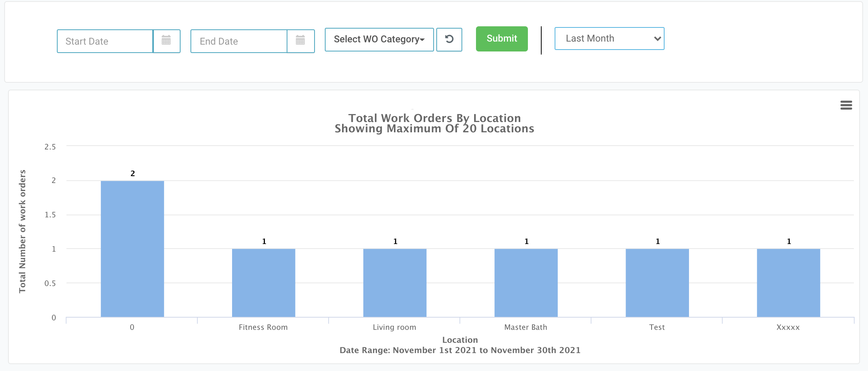Select the bar for location 0
868x371 pixels.
click(132, 249)
